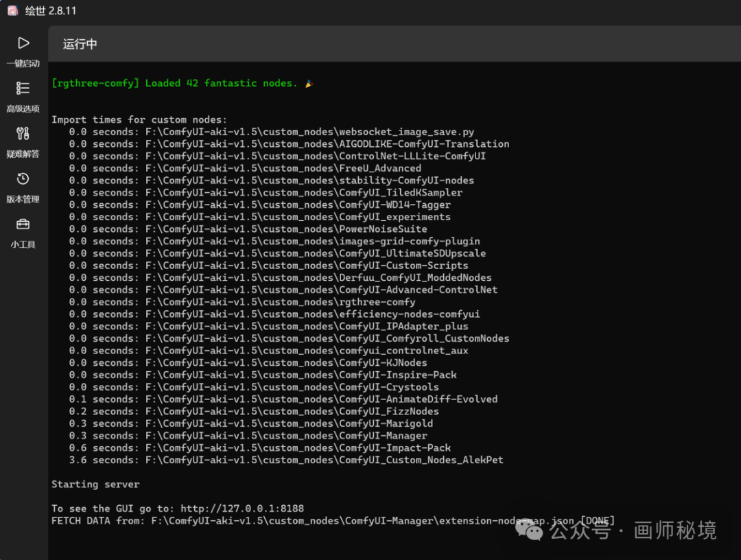Click the FreeU_Advanced log line

(x=245, y=168)
